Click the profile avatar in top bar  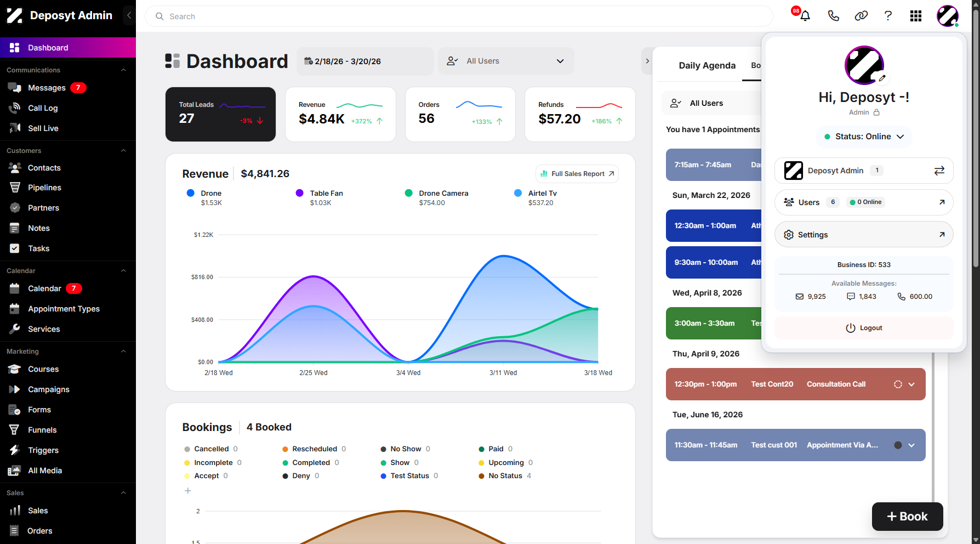click(x=947, y=16)
